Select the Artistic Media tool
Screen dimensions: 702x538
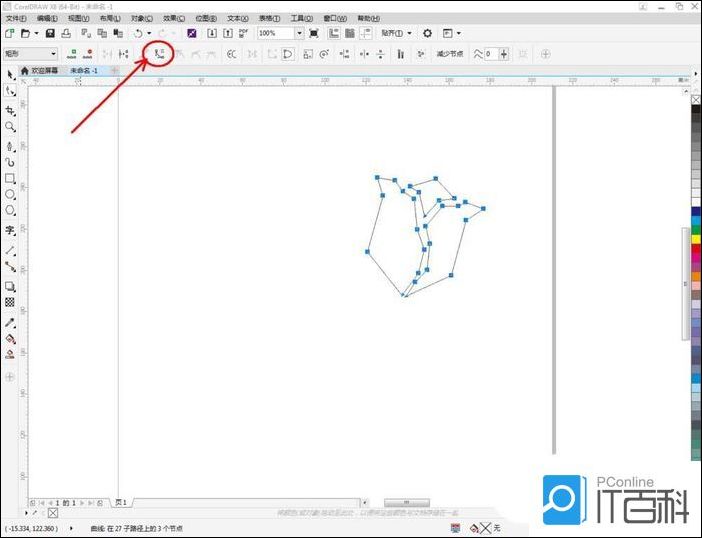click(10, 162)
